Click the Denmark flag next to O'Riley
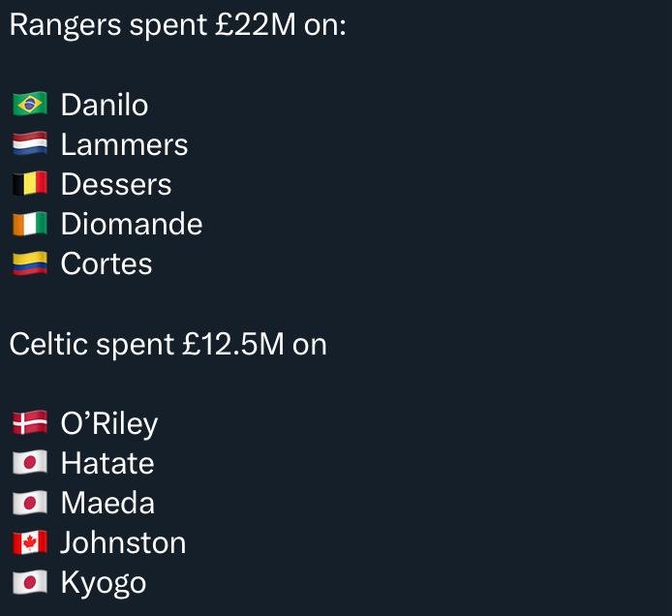 [29, 423]
